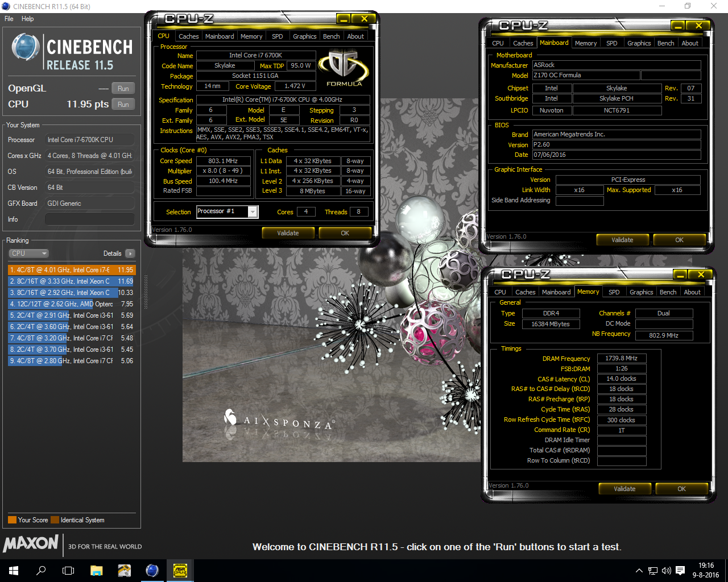Click the Z170 OC Formula model field
The height and width of the screenshot is (582, 728).
[586, 75]
